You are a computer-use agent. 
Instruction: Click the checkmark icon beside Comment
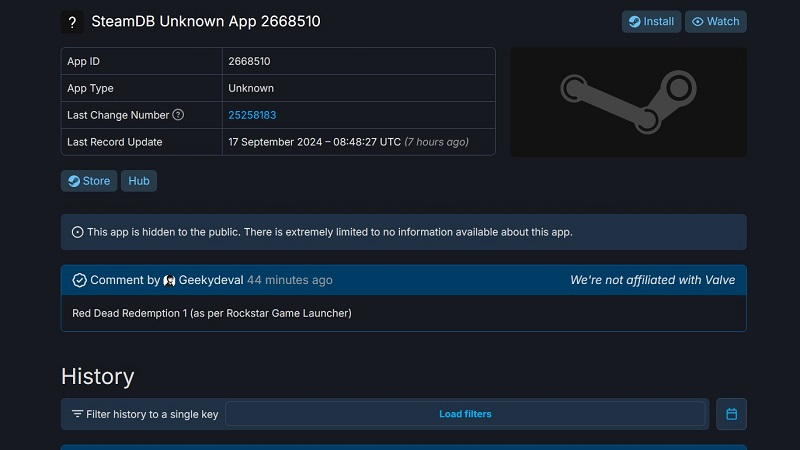click(x=79, y=280)
